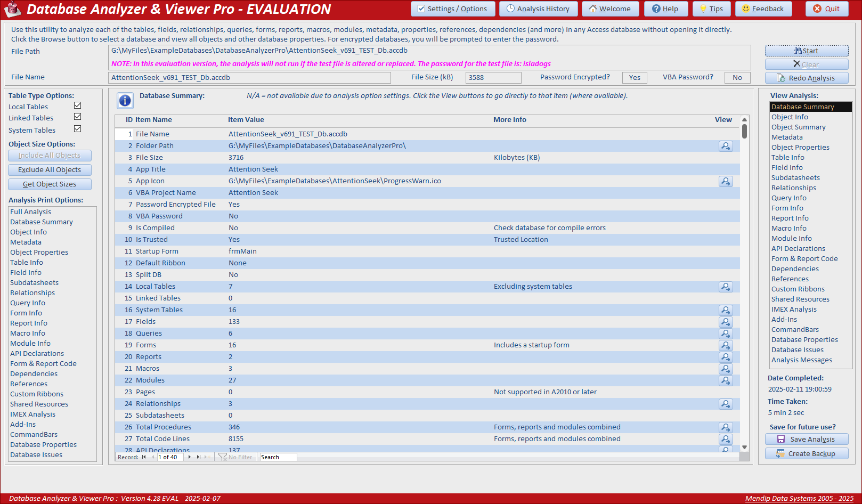This screenshot has width=862, height=504.
Task: Jump to first record navigation arrow
Action: click(144, 457)
